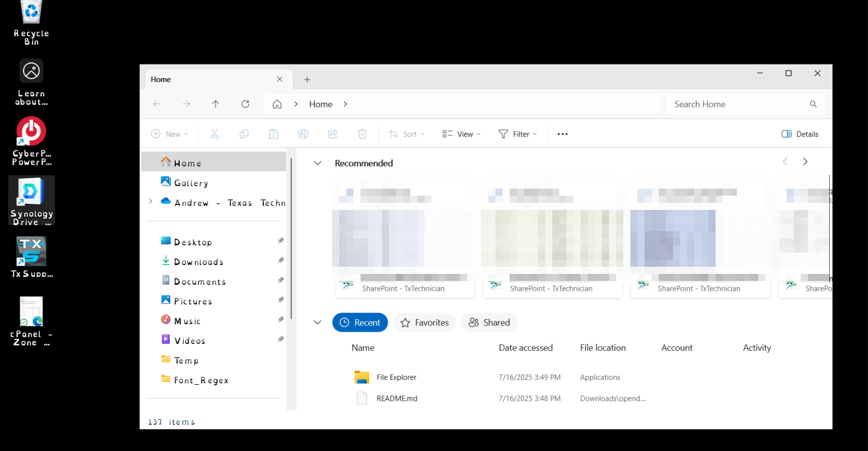The image size is (868, 451).
Task: Unpin Pictures using its pin icon
Action: [281, 300]
